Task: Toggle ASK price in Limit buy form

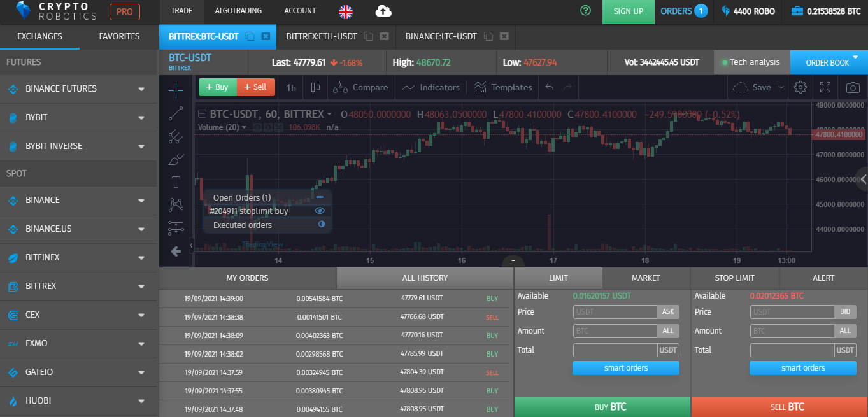Action: tap(668, 312)
